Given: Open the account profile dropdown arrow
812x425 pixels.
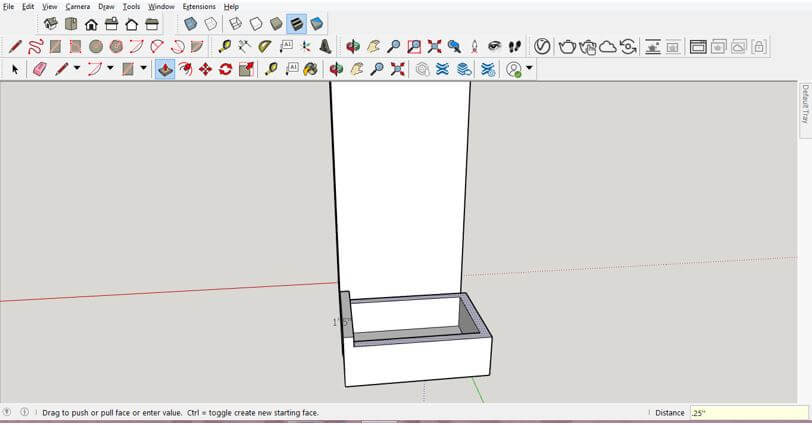Looking at the screenshot, I should pyautogui.click(x=529, y=68).
